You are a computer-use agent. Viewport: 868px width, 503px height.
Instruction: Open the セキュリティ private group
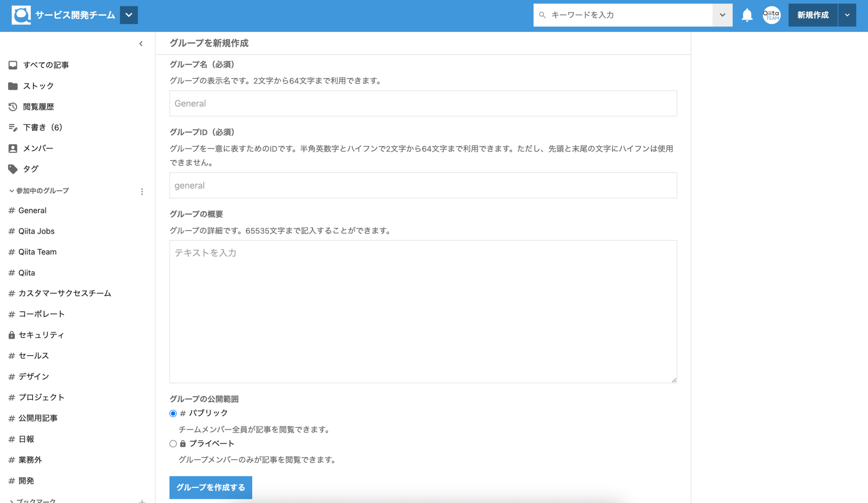(x=41, y=335)
